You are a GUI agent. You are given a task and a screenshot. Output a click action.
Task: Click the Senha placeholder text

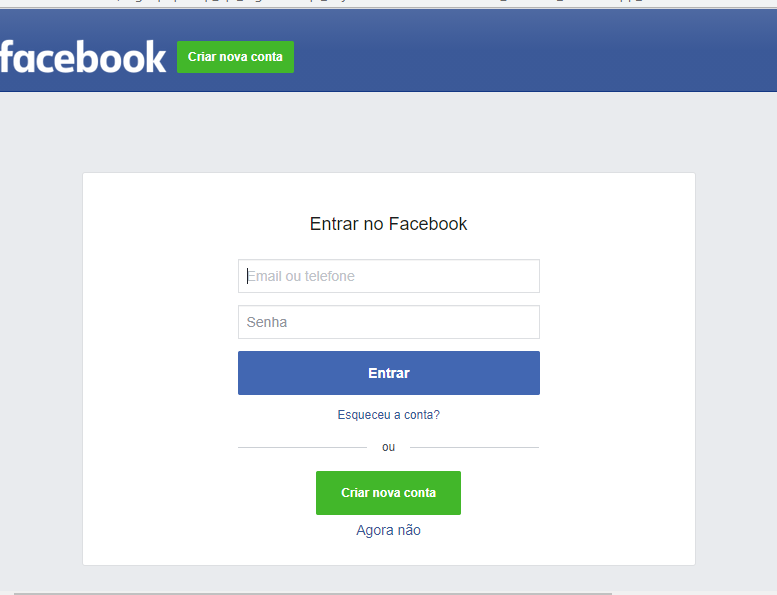(267, 322)
